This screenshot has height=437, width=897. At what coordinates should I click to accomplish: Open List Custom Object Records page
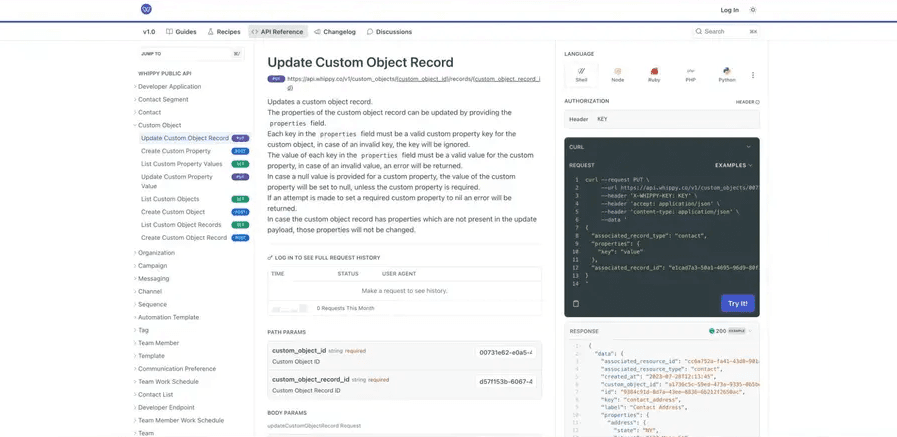pyautogui.click(x=195, y=225)
